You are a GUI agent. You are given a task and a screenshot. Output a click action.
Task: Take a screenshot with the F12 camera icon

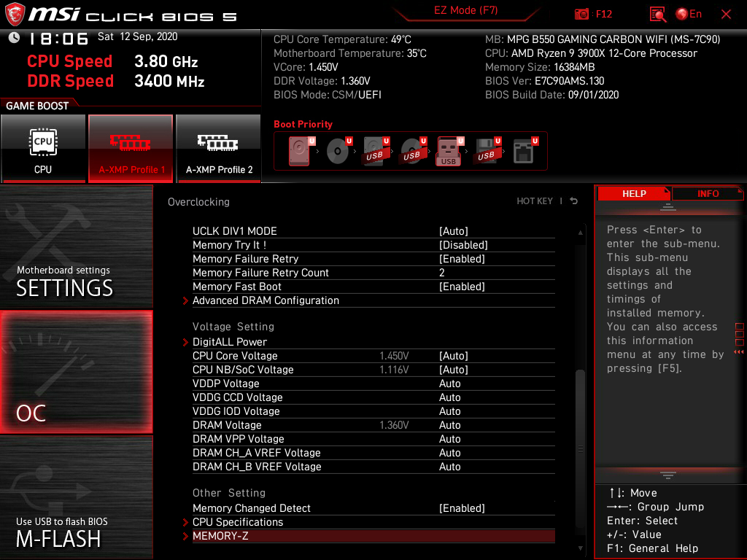tap(581, 15)
